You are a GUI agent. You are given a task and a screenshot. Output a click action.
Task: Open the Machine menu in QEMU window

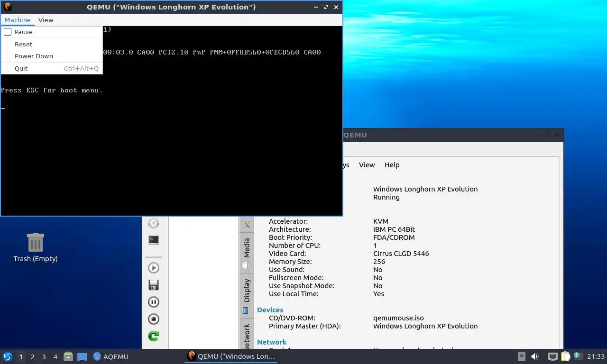click(18, 20)
